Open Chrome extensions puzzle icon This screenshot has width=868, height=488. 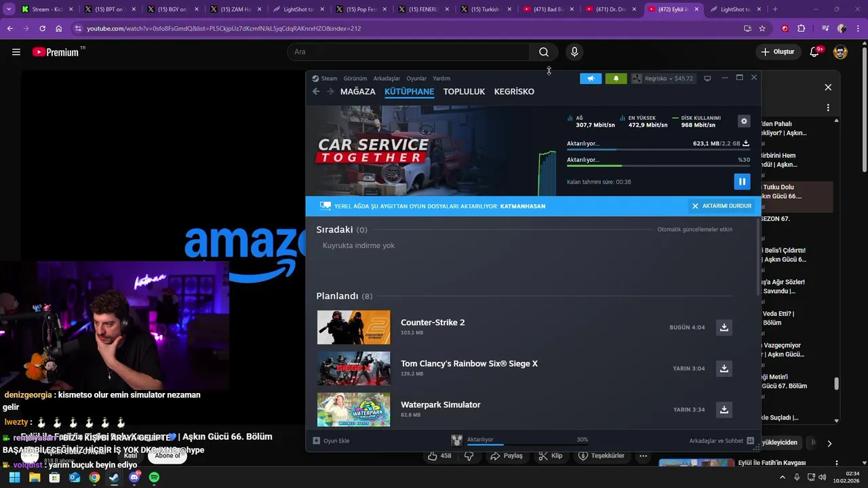pyautogui.click(x=802, y=28)
